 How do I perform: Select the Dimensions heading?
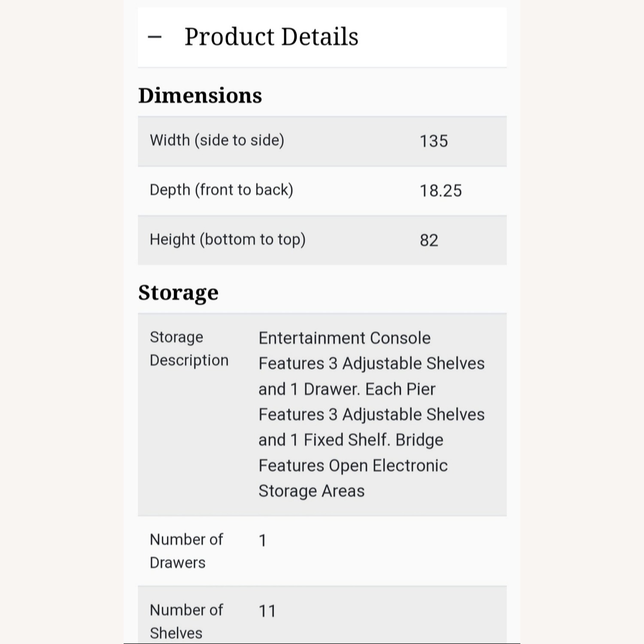tap(200, 95)
